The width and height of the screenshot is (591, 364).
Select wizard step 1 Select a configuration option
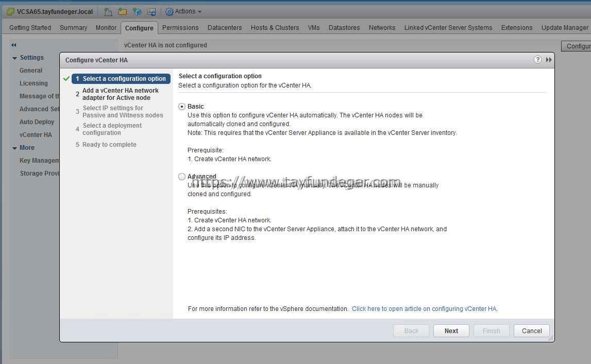click(x=121, y=79)
